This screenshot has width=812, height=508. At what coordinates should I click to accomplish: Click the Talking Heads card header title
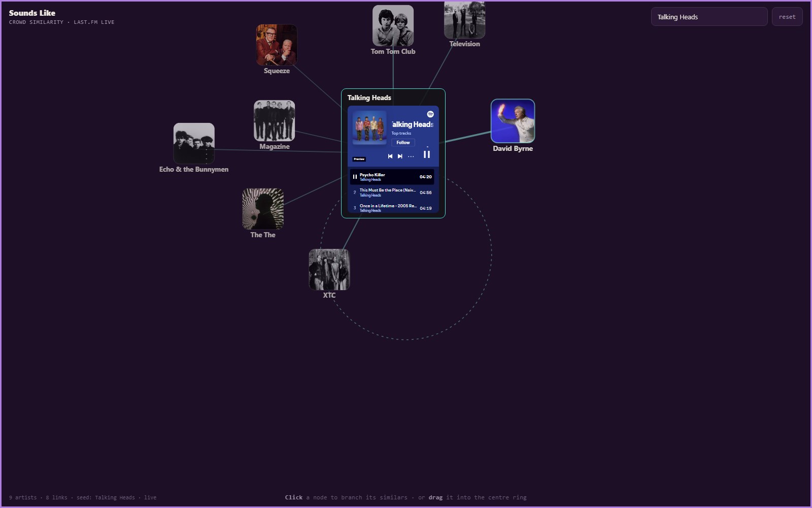[369, 98]
